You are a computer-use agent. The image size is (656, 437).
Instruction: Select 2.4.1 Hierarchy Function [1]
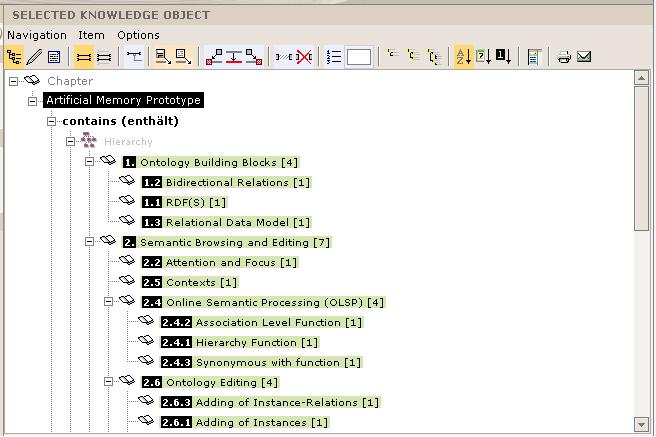coord(240,342)
